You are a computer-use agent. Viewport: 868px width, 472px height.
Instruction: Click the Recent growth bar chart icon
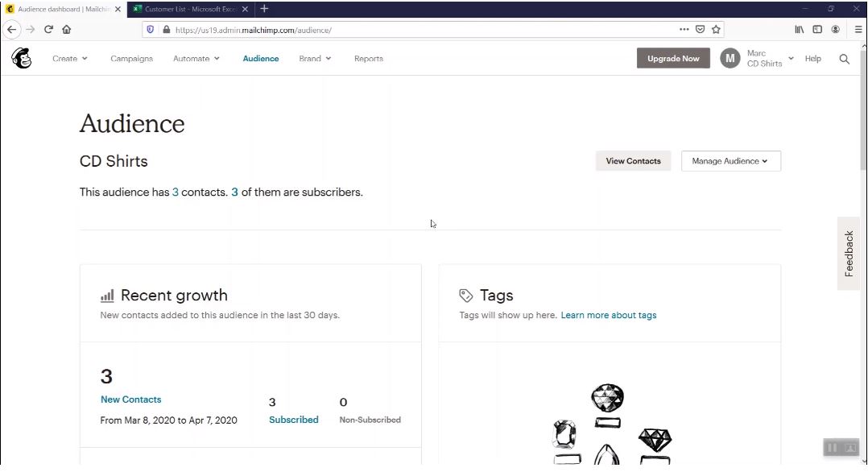[107, 296]
